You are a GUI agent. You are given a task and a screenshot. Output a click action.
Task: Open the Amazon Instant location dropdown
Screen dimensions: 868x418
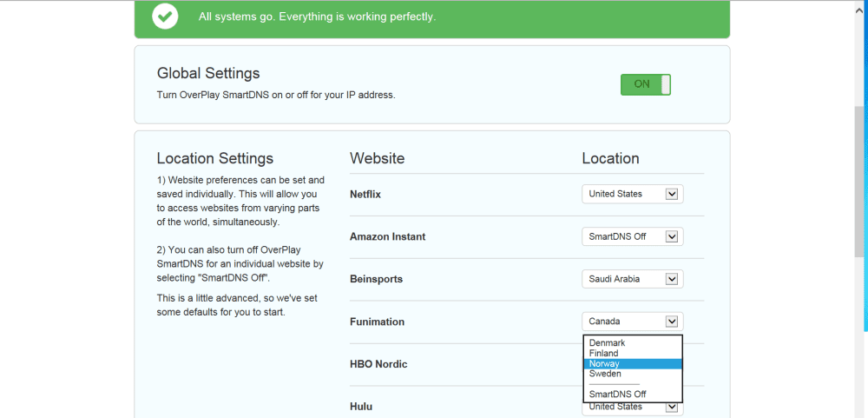pos(632,236)
